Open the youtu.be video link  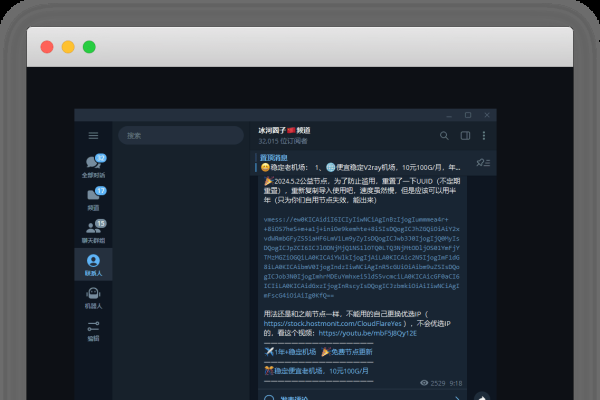pyautogui.click(x=367, y=333)
